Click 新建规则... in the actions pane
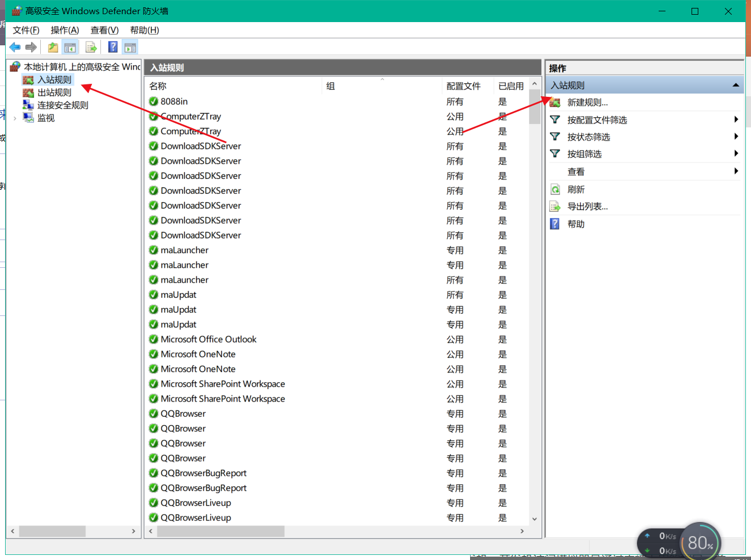 tap(587, 102)
